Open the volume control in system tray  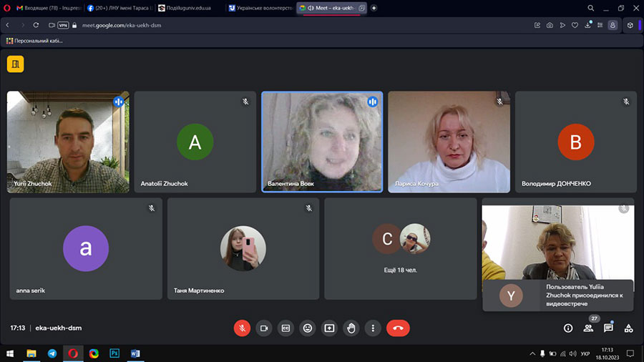click(x=573, y=353)
